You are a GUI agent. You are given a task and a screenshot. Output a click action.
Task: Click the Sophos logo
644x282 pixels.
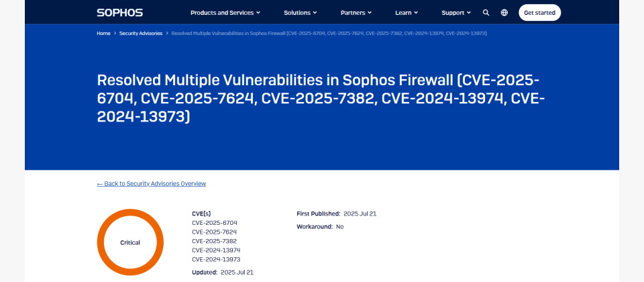[120, 13]
